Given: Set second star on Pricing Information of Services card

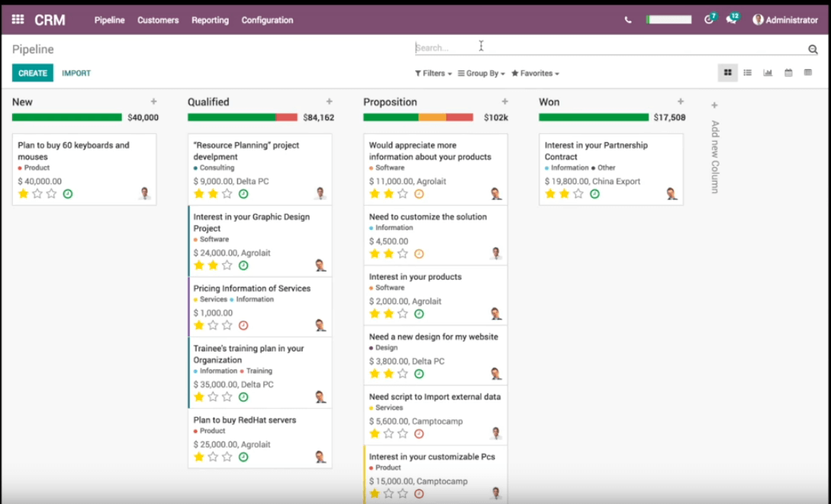Looking at the screenshot, I should point(213,326).
